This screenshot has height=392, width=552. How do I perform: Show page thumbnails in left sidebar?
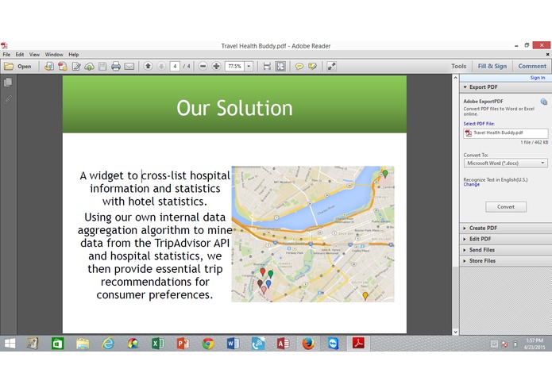(8, 83)
